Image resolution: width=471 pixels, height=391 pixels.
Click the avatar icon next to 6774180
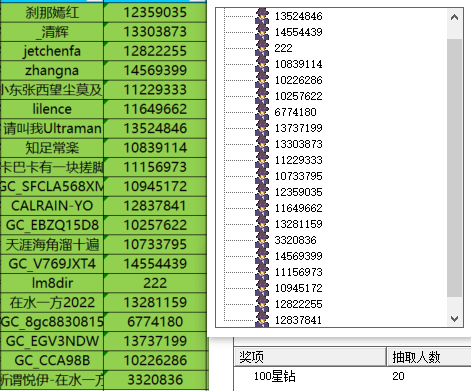click(262, 112)
